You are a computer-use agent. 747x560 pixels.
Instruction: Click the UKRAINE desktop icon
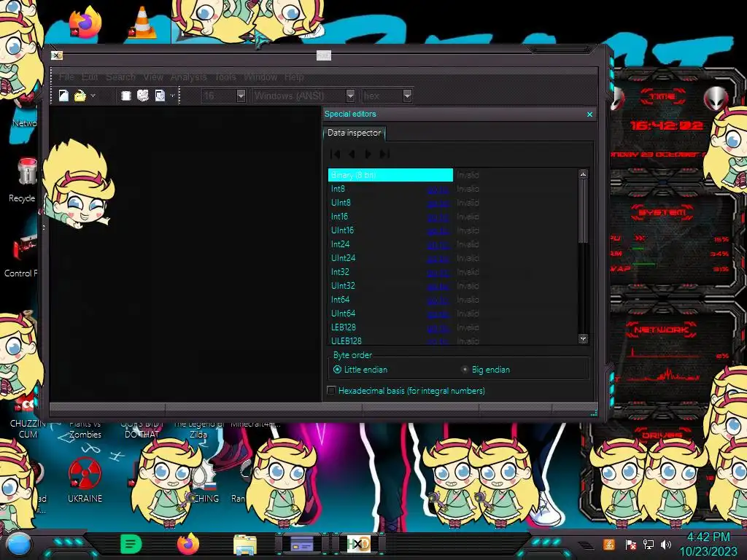85,472
